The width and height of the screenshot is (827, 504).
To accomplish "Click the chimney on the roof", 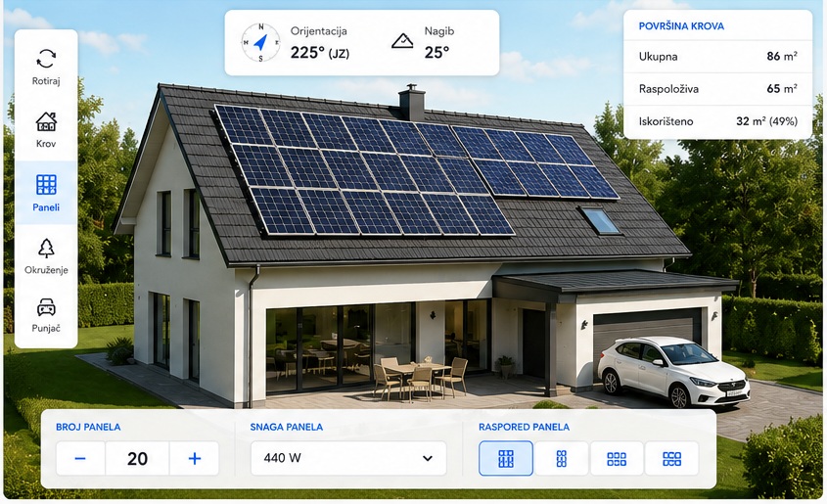I will click(x=412, y=102).
